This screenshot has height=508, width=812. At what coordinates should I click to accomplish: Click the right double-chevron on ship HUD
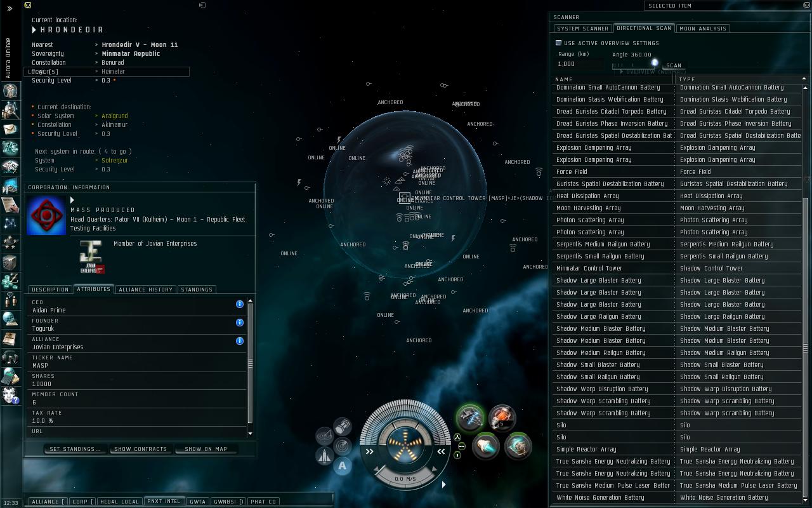(x=441, y=451)
